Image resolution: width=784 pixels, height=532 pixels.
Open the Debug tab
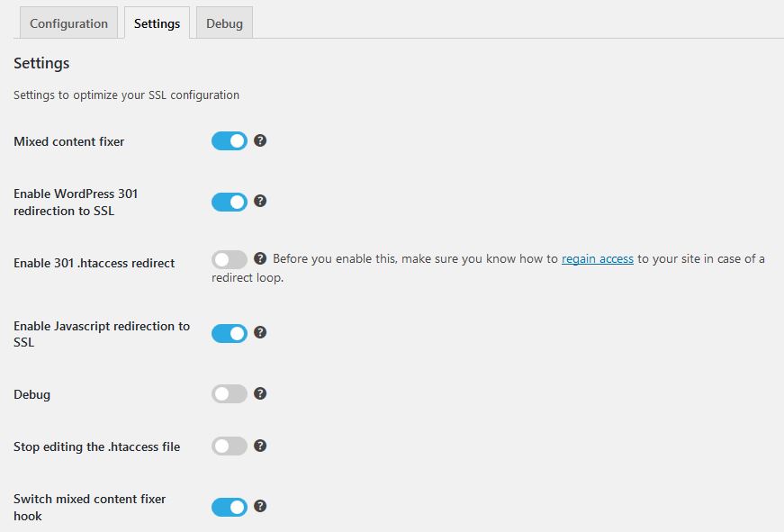[x=224, y=23]
